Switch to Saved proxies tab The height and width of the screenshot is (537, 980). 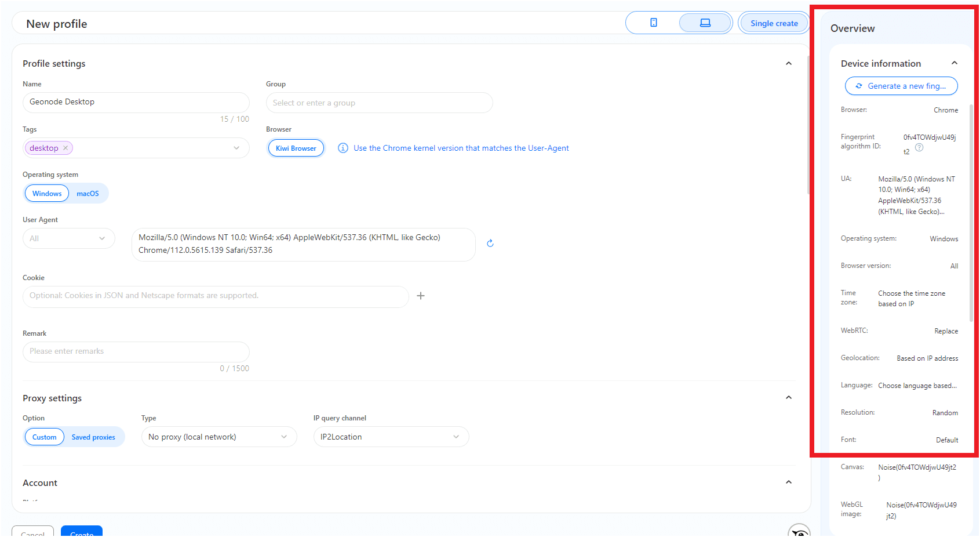93,437
